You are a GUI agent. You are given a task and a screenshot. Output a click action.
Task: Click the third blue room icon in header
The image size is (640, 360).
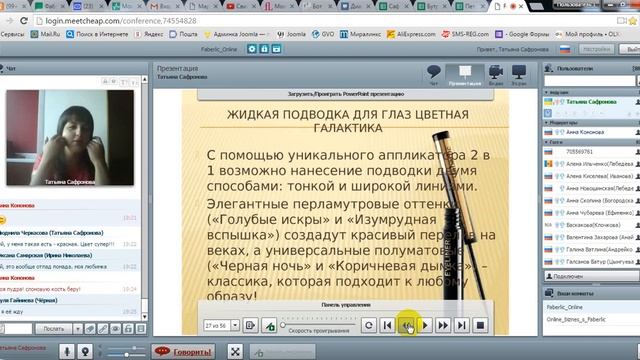[x=276, y=49]
